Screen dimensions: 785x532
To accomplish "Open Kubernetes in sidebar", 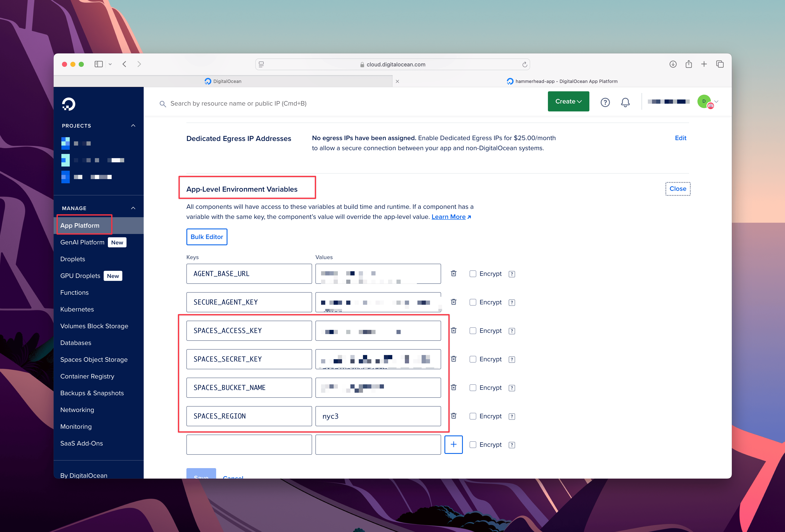I will point(77,309).
